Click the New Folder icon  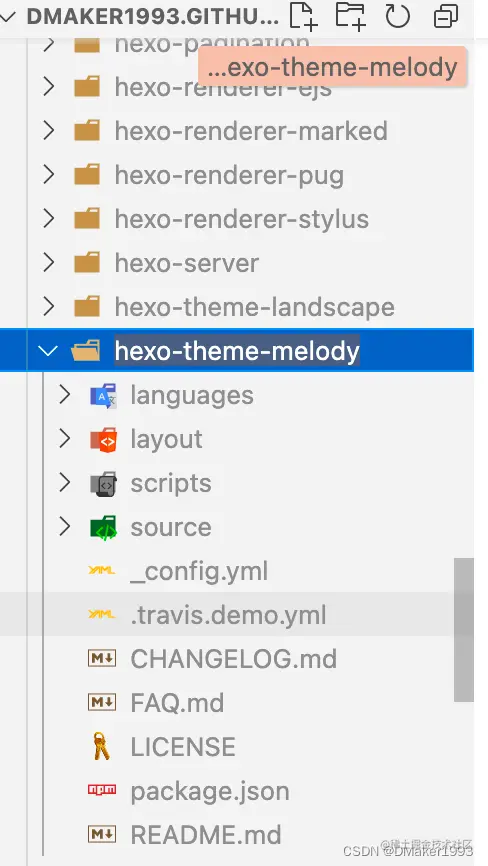(350, 15)
